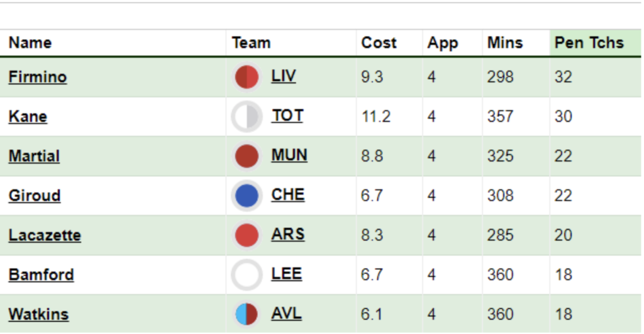Click the Leeds white badge icon
Image resolution: width=644 pixels, height=334 pixels.
(x=247, y=274)
